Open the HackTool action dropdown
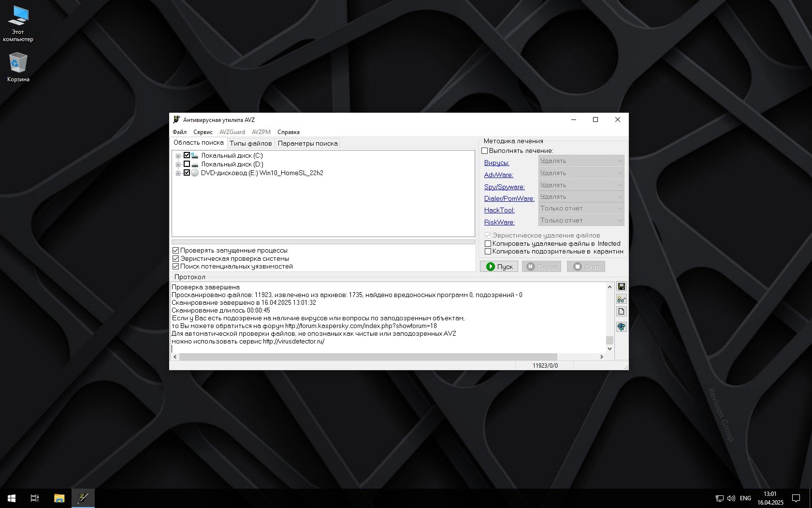Image resolution: width=812 pixels, height=508 pixels. [581, 209]
